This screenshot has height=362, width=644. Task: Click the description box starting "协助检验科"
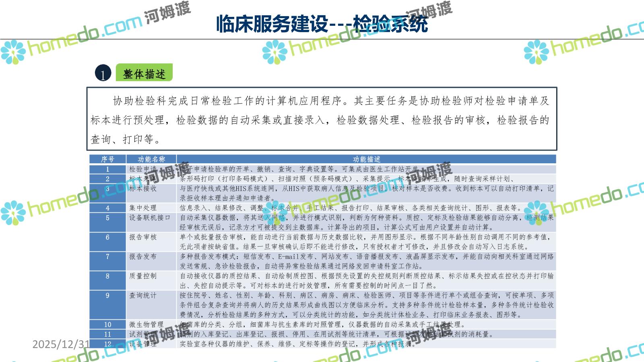322,119
